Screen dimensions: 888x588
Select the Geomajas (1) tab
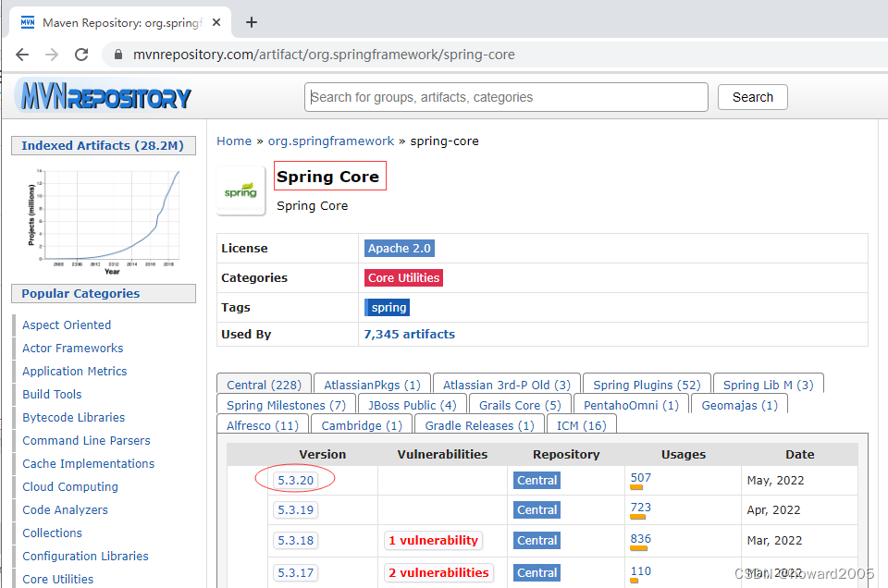point(740,405)
